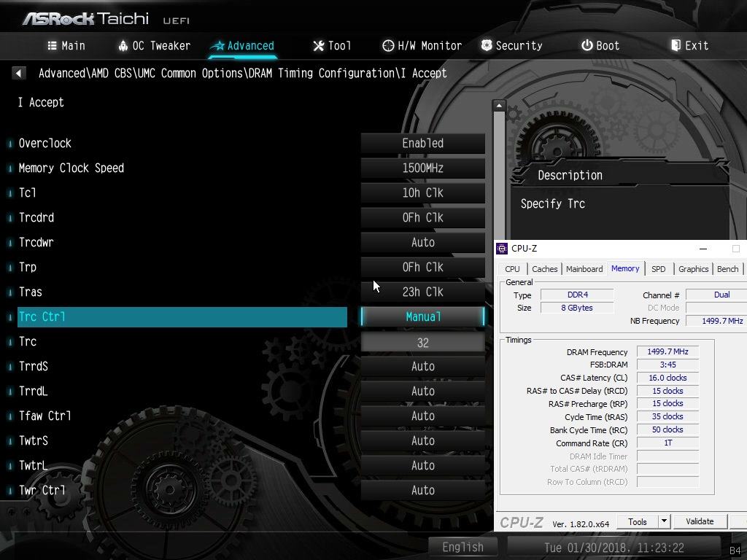The height and width of the screenshot is (560, 747).
Task: Click the CAS# Latency value 16.0 clocks
Action: point(667,378)
